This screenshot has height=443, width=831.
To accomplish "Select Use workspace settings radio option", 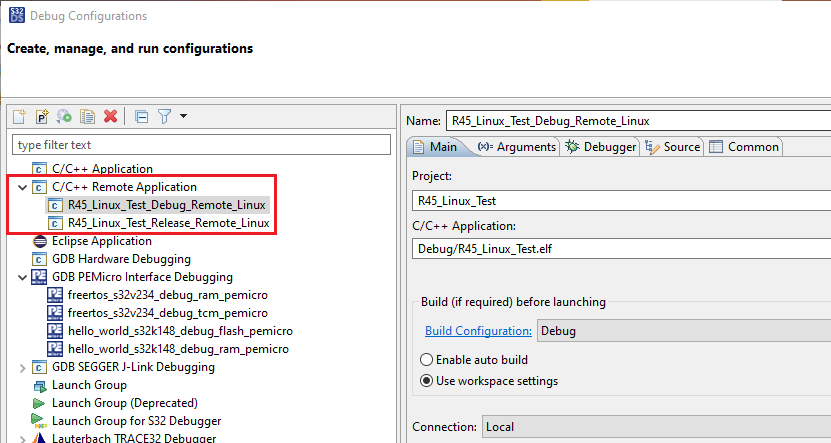I will tap(427, 381).
